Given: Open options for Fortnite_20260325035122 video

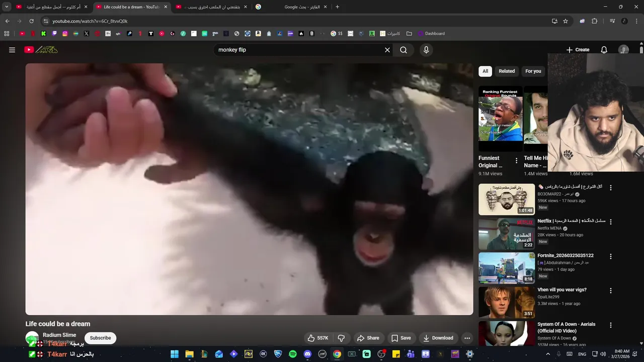Looking at the screenshot, I should pos(611,256).
